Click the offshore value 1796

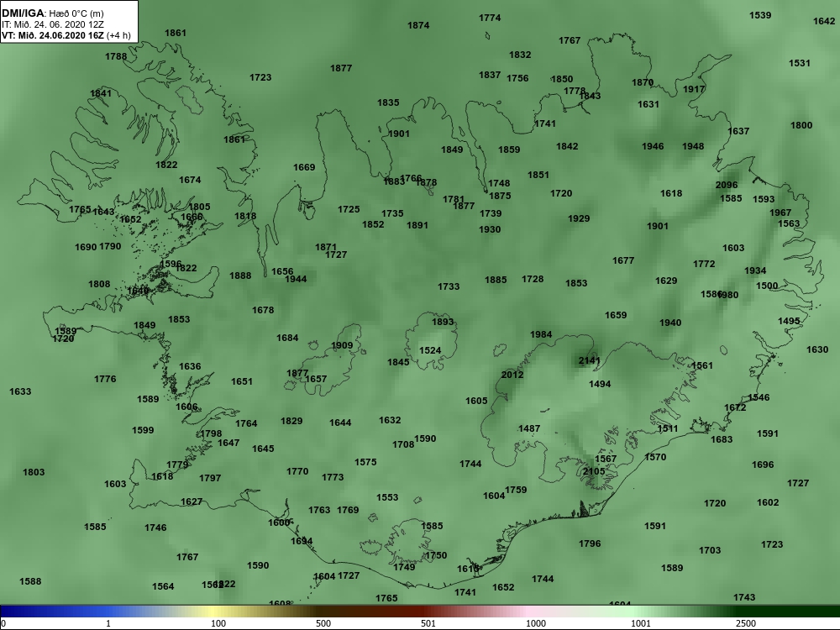point(590,543)
